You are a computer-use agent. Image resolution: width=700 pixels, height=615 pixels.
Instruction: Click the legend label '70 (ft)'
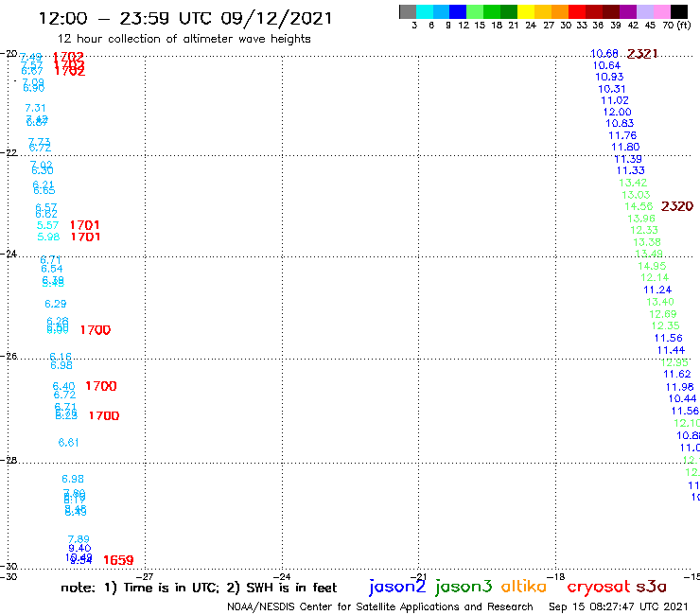(676, 25)
